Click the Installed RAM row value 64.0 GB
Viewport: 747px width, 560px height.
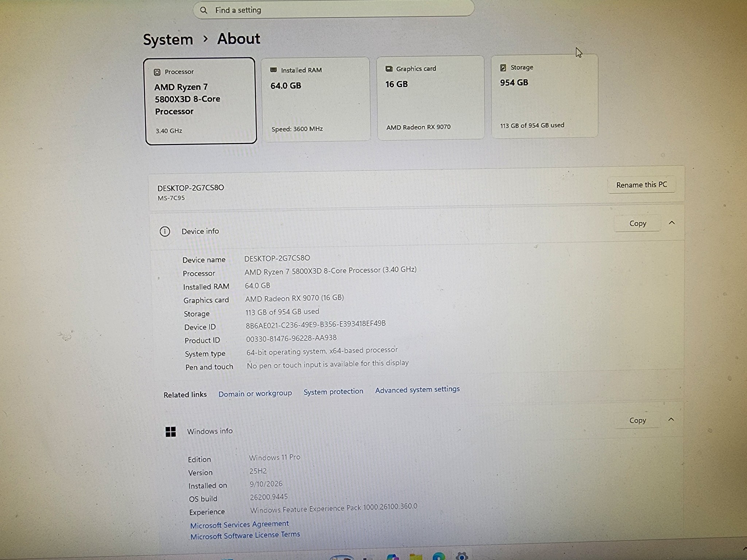pos(258,285)
